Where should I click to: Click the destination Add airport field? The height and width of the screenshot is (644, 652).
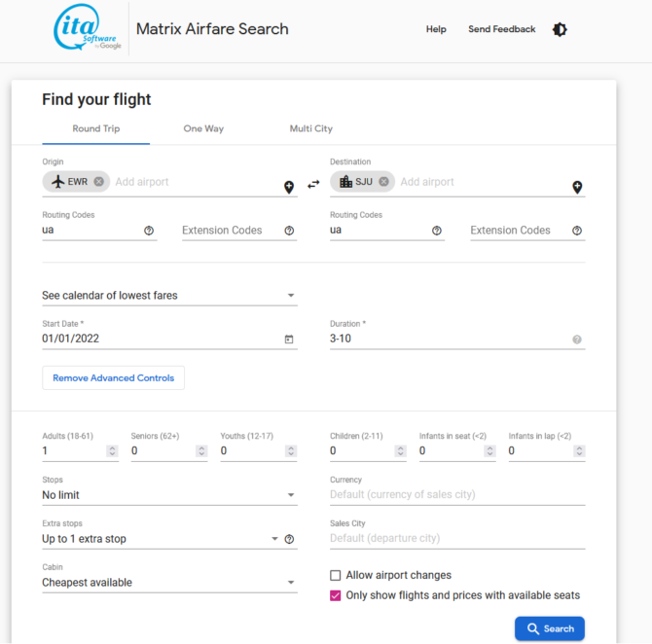485,182
